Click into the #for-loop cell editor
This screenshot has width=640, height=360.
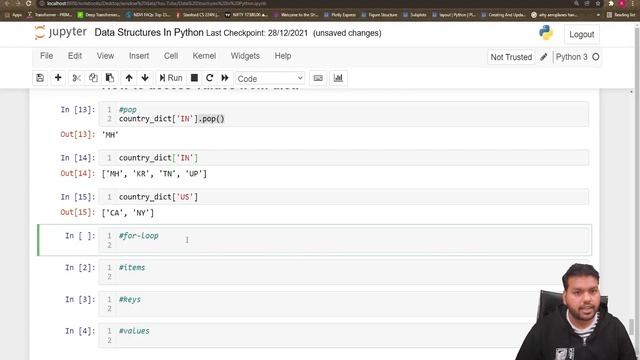point(344,240)
